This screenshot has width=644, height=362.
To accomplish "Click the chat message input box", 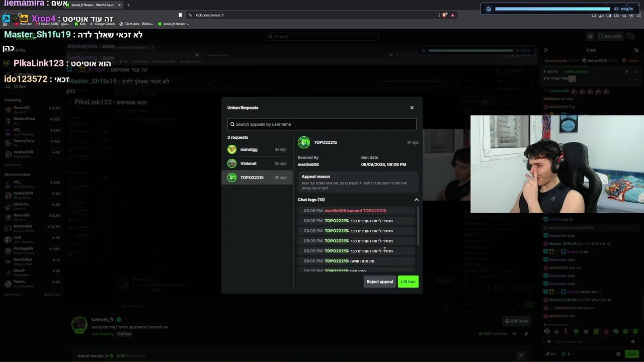I will point(591,342).
